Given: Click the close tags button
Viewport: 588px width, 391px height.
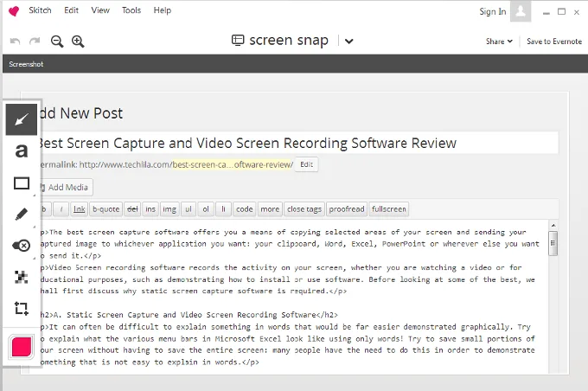Looking at the screenshot, I should [304, 209].
